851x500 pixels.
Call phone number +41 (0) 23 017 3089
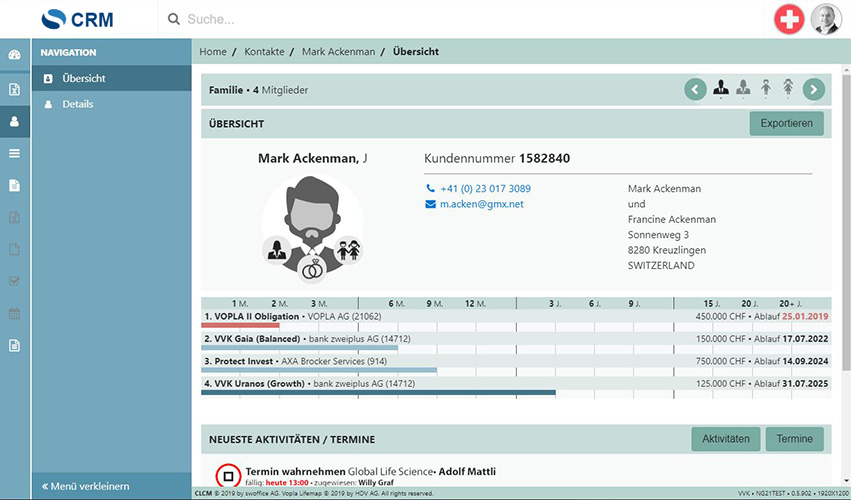pyautogui.click(x=486, y=188)
